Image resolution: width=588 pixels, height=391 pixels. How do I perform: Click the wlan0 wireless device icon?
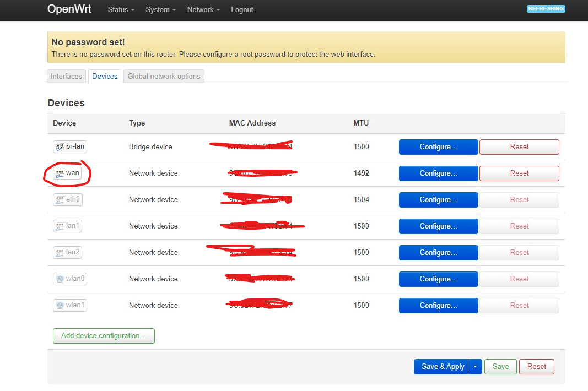[60, 279]
